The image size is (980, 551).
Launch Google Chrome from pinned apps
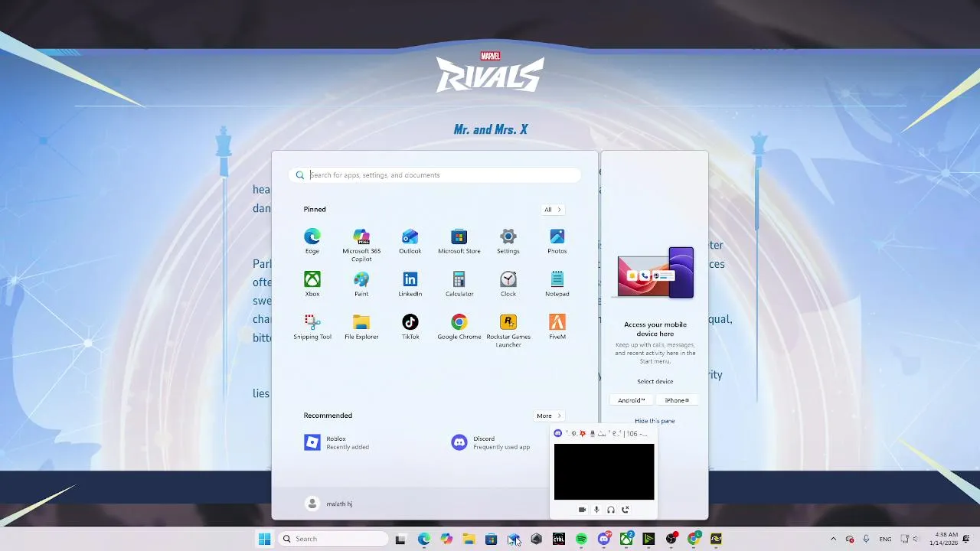click(x=459, y=326)
